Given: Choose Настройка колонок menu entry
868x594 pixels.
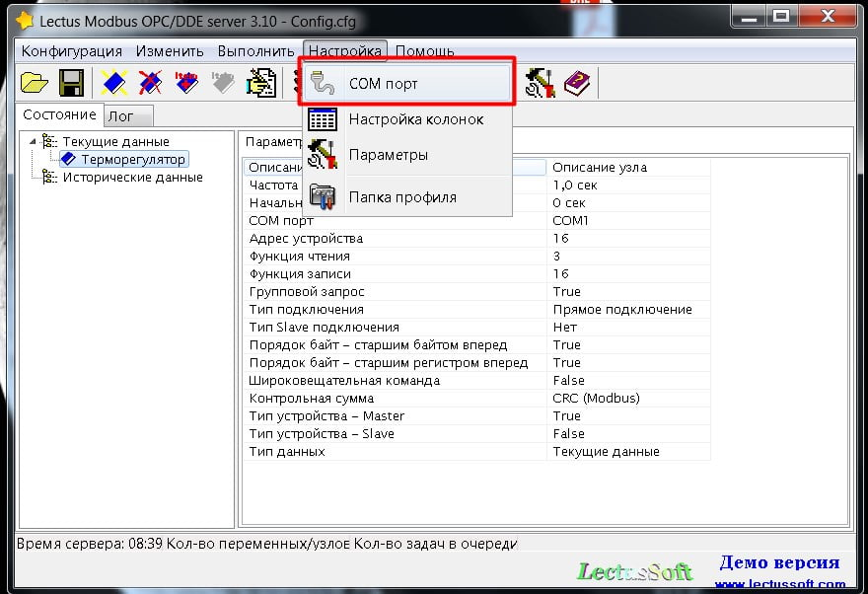Looking at the screenshot, I should click(407, 119).
